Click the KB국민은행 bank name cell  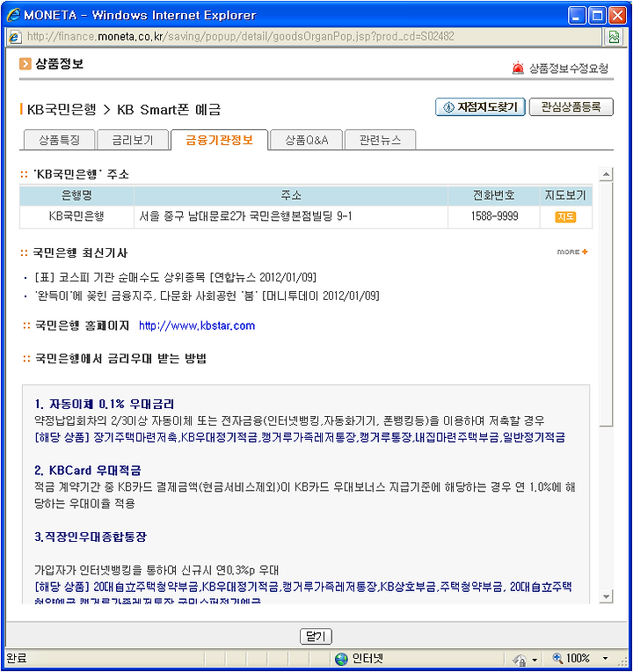click(76, 216)
